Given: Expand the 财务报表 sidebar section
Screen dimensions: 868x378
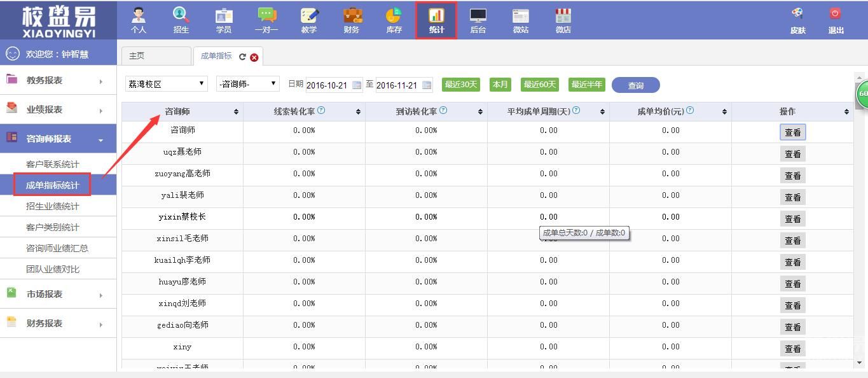Looking at the screenshot, I should tap(59, 323).
